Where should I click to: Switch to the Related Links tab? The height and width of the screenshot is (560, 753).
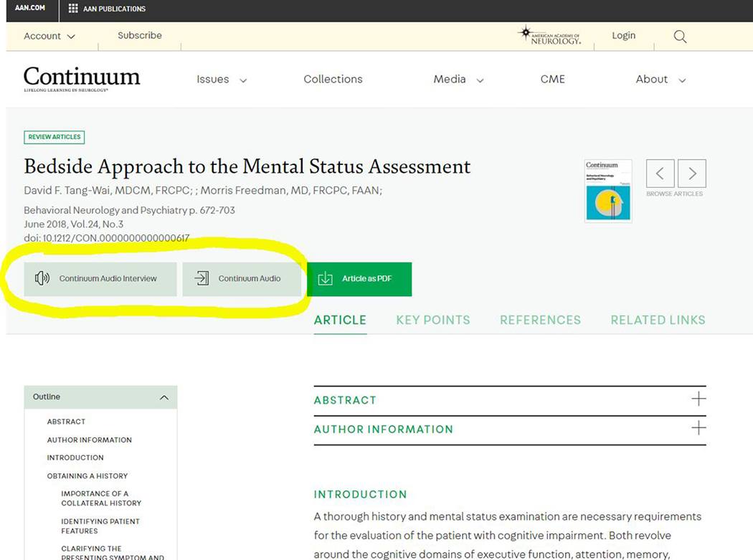click(x=658, y=320)
